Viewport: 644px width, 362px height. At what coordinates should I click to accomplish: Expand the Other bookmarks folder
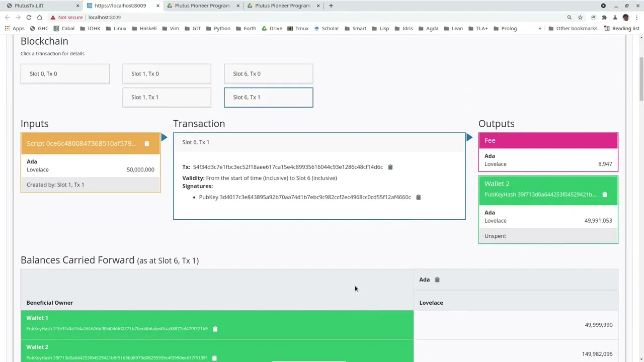tap(573, 28)
